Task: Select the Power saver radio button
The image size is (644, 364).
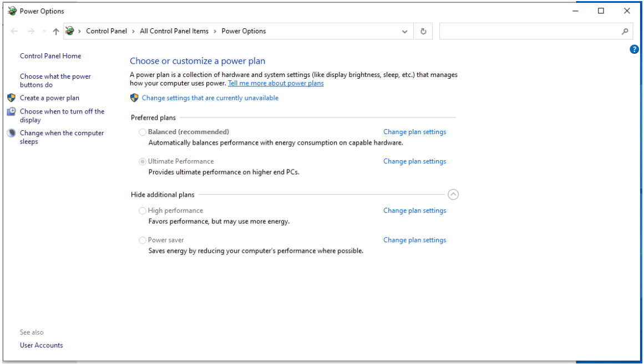Action: point(143,240)
